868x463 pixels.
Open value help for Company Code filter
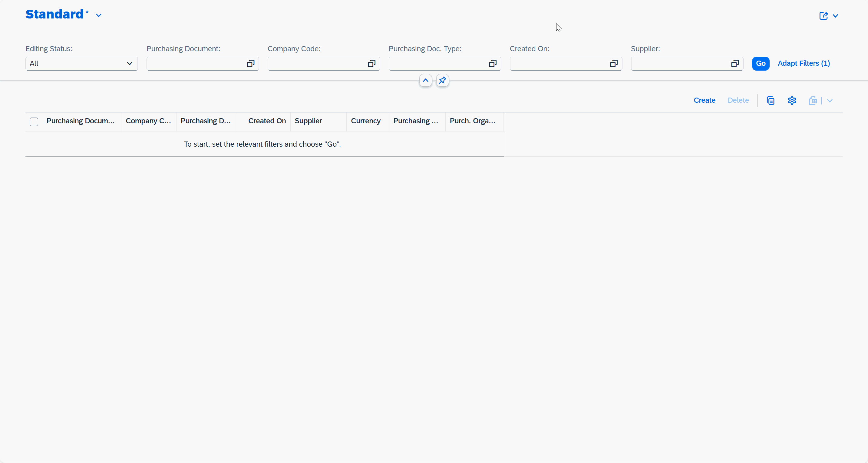(371, 64)
